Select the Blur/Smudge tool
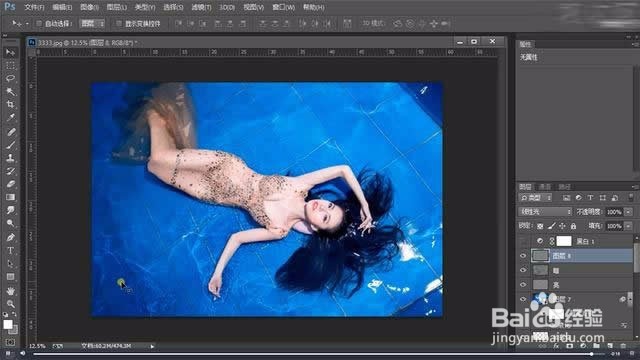This screenshot has width=640, height=360. [10, 210]
